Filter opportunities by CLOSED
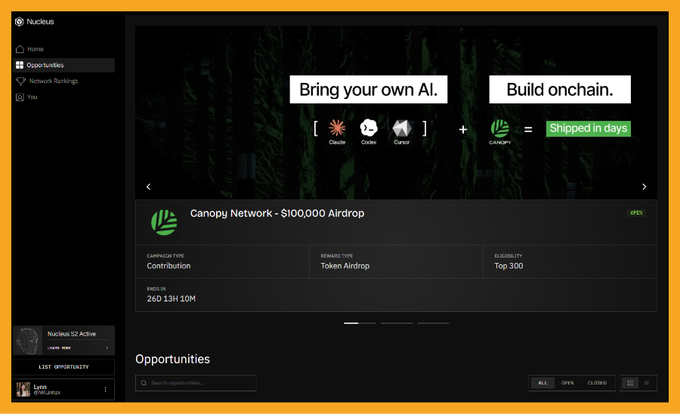 coord(597,383)
